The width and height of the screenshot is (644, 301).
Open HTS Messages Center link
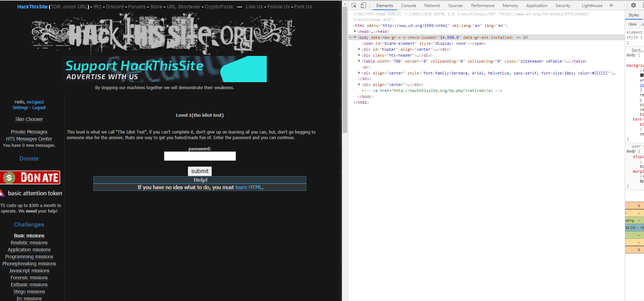click(x=29, y=139)
